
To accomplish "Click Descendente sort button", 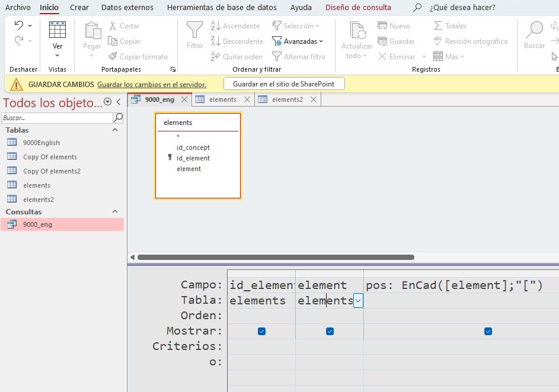I will point(237,41).
